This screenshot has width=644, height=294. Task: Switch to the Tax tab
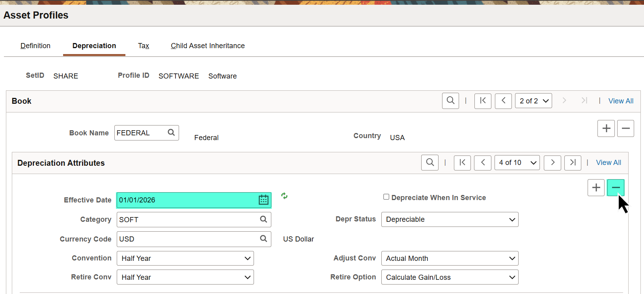point(144,46)
